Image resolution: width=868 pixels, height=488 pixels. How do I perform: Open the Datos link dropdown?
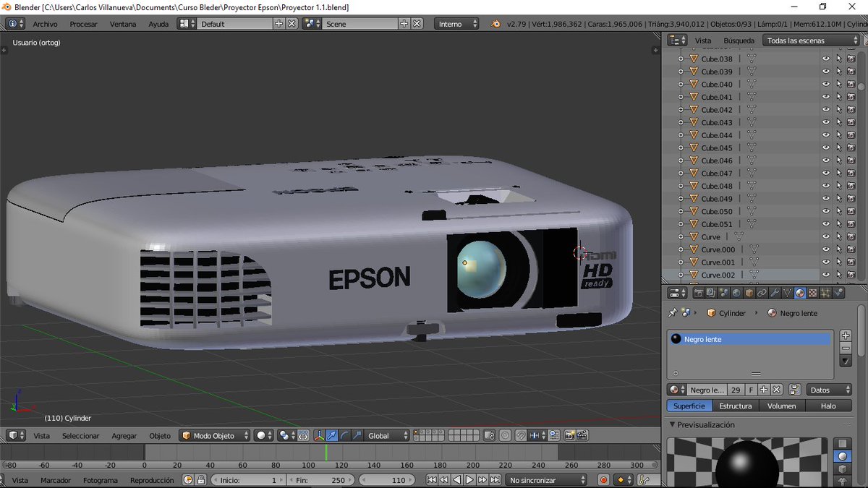pos(828,390)
